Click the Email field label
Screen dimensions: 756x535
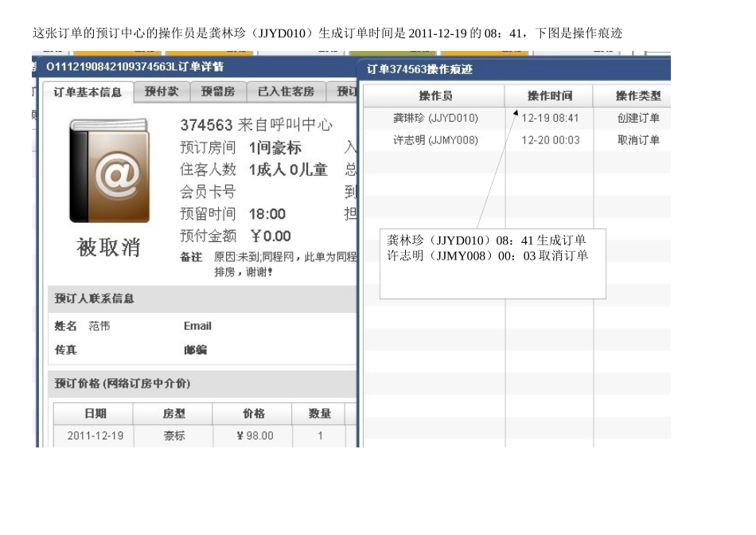tap(197, 326)
